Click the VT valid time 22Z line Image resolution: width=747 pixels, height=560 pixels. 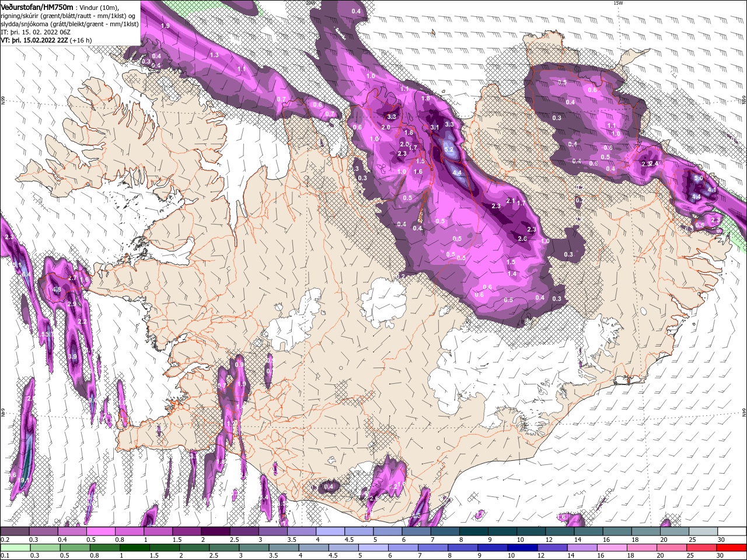[34, 40]
